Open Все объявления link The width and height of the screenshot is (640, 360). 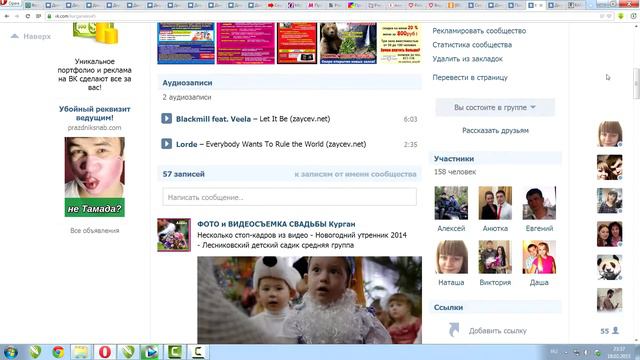95,231
